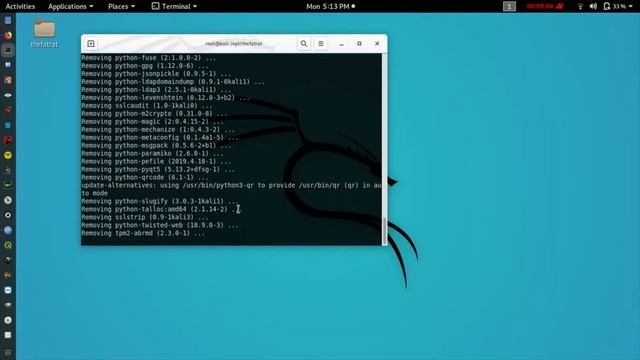Viewport: 640px width, 360px height.
Task: Launch the black-and-white ring icon in the dock
Action: coord(8,215)
